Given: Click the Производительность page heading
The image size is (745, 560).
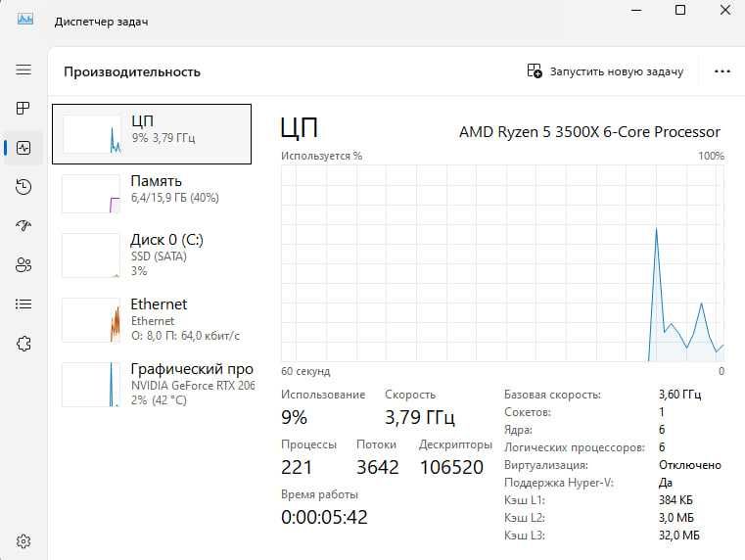Looking at the screenshot, I should click(x=132, y=71).
